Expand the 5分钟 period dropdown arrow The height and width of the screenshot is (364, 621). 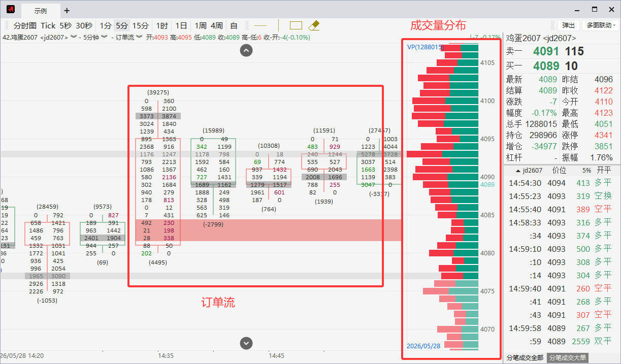[x=104, y=37]
